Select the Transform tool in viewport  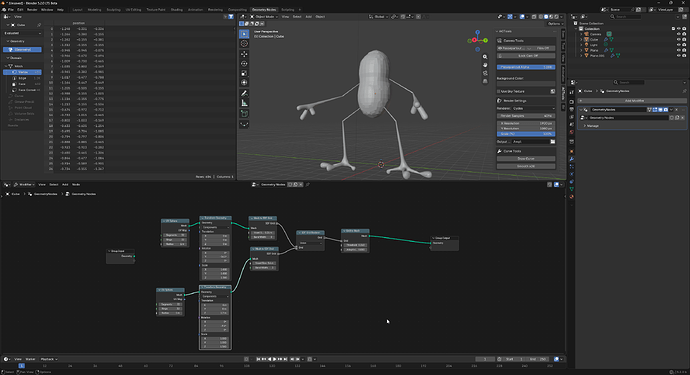pos(244,83)
